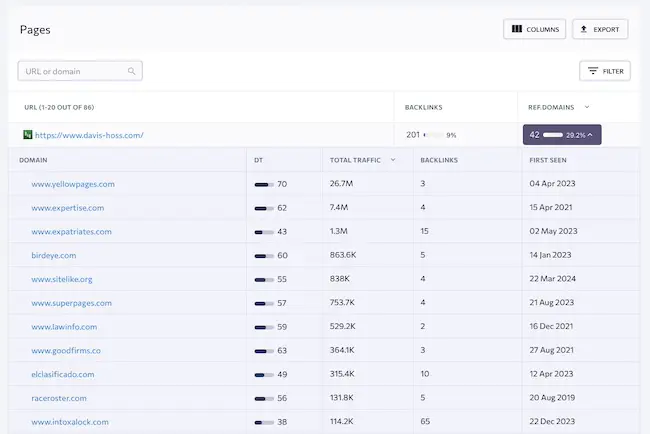Image resolution: width=650 pixels, height=434 pixels.
Task: Click the Pages section heading
Action: [x=35, y=29]
